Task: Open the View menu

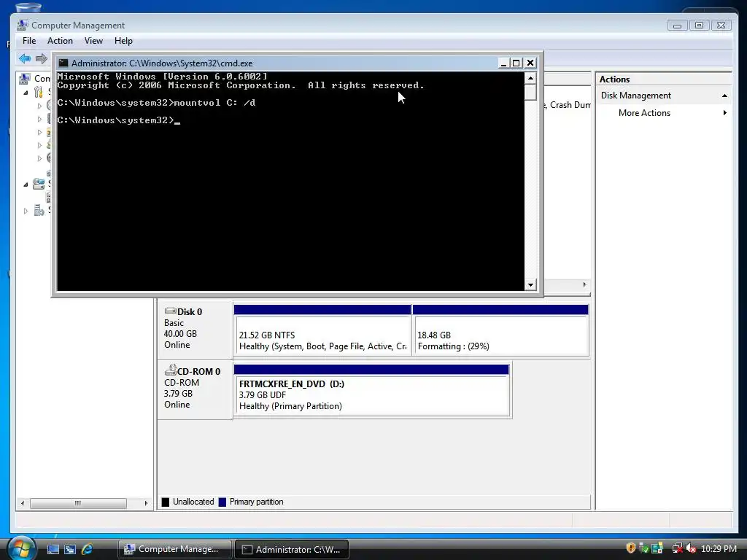Action: (x=93, y=41)
